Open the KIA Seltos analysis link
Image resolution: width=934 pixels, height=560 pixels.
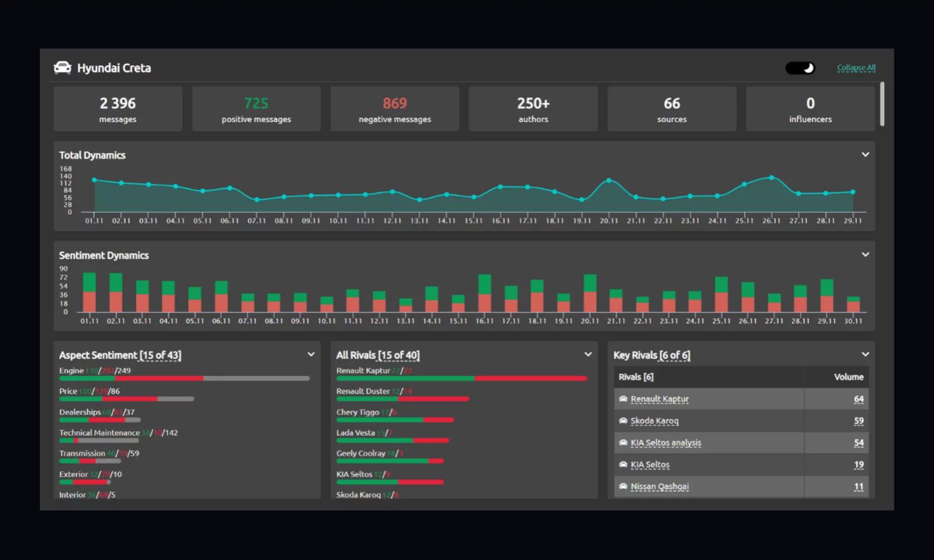click(x=665, y=443)
